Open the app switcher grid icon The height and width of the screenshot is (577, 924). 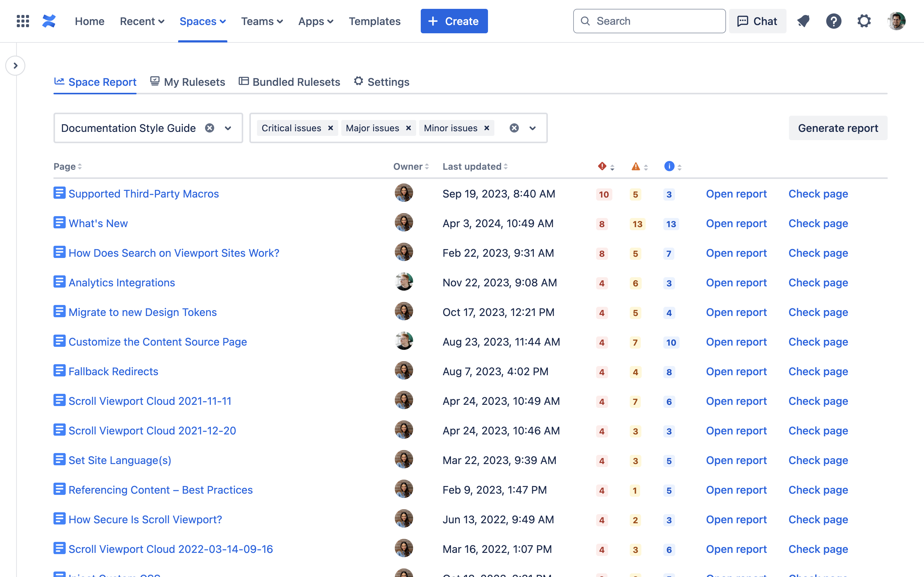pyautogui.click(x=23, y=21)
